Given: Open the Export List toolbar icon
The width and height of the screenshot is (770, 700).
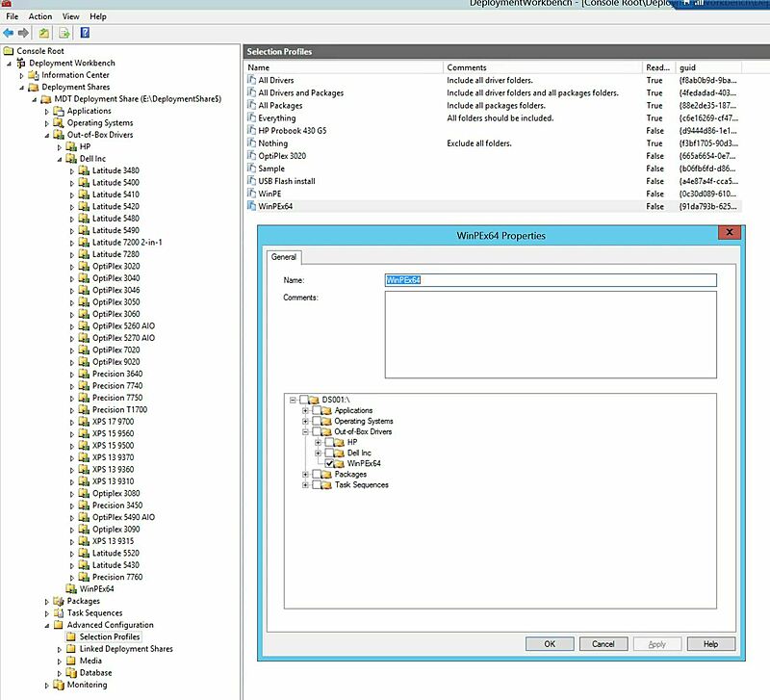Looking at the screenshot, I should (x=62, y=32).
